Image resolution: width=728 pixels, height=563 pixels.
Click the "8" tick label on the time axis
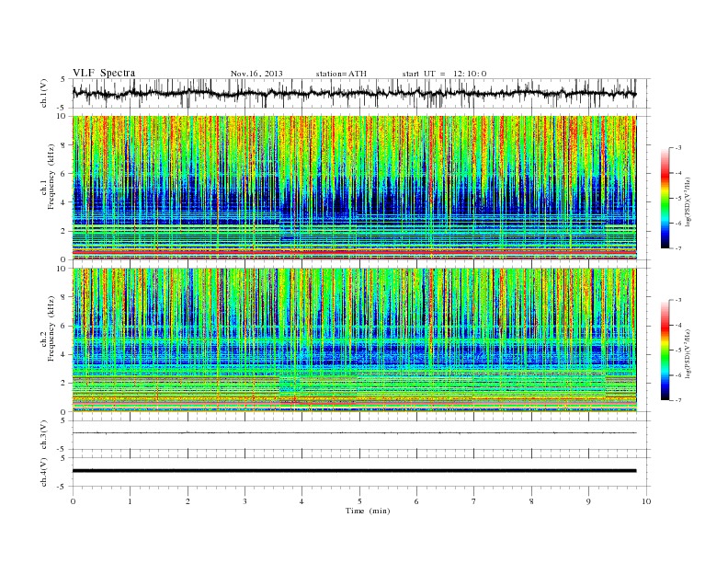(x=531, y=501)
